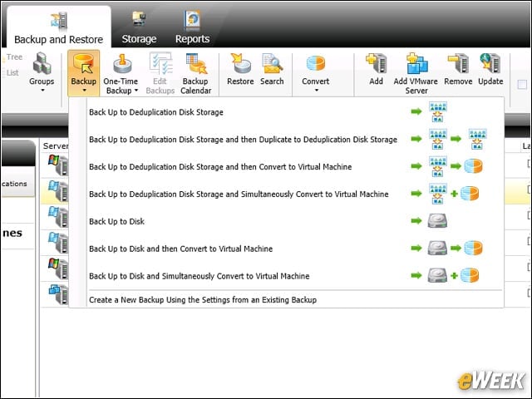The height and width of the screenshot is (399, 532).
Task: Click the last virtual server row icon
Action: click(58, 293)
